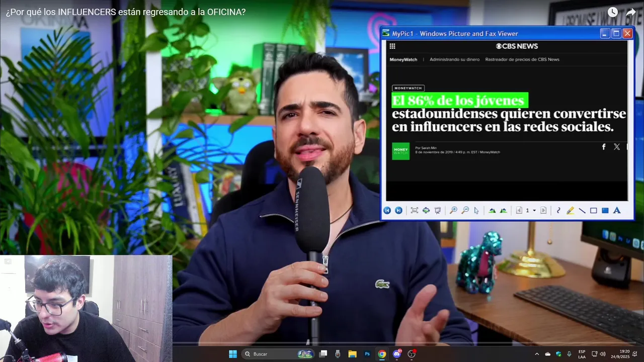This screenshot has height=362, width=644.
Task: Click the Watch Later clock icon on video
Action: (612, 13)
